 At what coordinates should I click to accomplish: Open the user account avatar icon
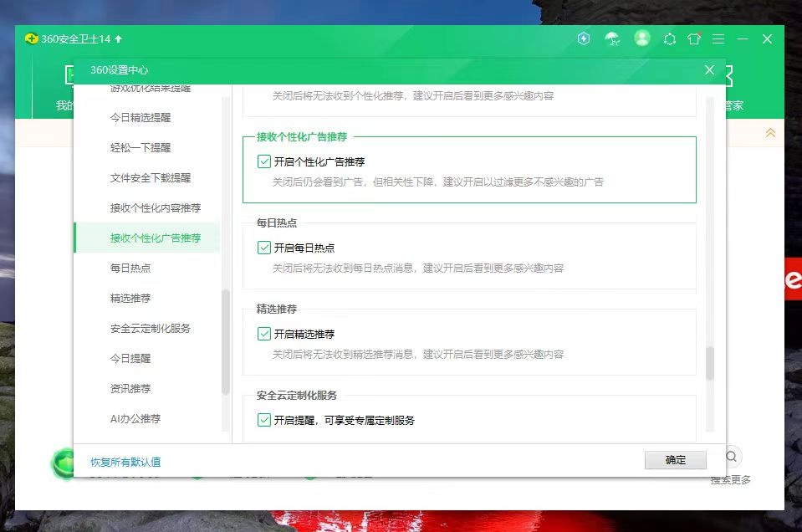click(642, 38)
